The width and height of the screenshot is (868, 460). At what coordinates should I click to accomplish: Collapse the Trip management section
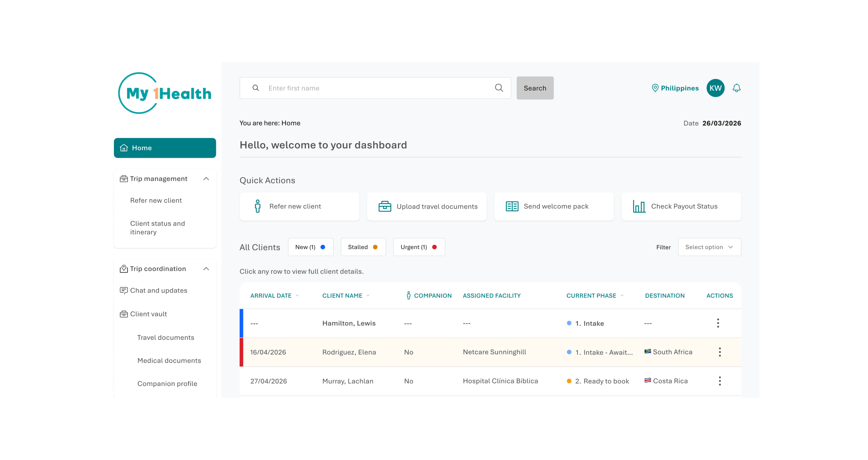point(206,179)
